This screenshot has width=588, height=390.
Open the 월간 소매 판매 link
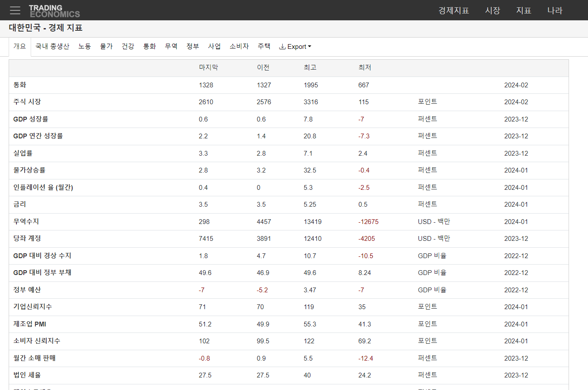point(35,358)
